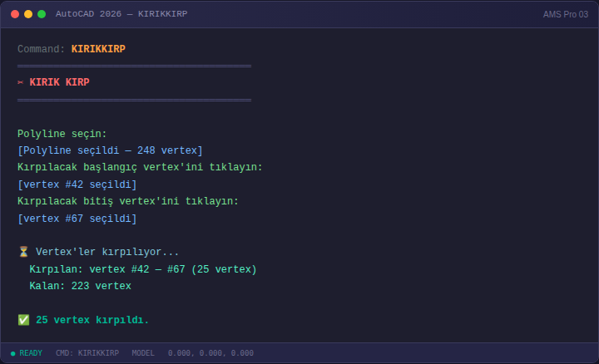
Task: Click MODEL in the status bar
Action: pyautogui.click(x=143, y=353)
